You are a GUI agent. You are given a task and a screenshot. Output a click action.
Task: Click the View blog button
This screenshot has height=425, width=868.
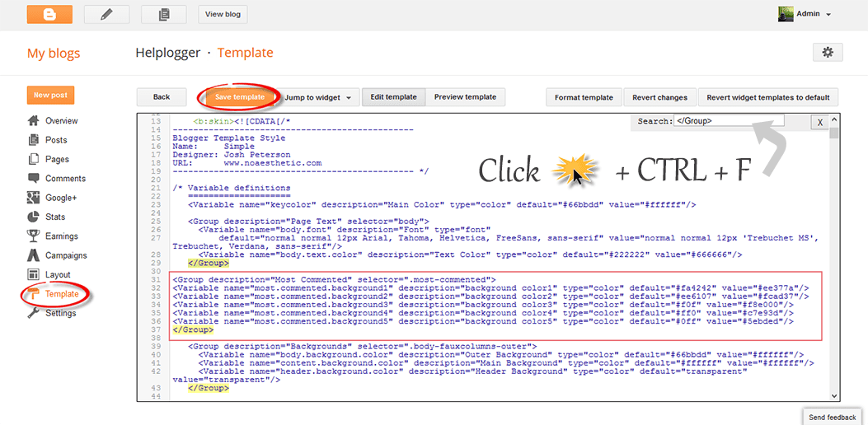pos(223,14)
